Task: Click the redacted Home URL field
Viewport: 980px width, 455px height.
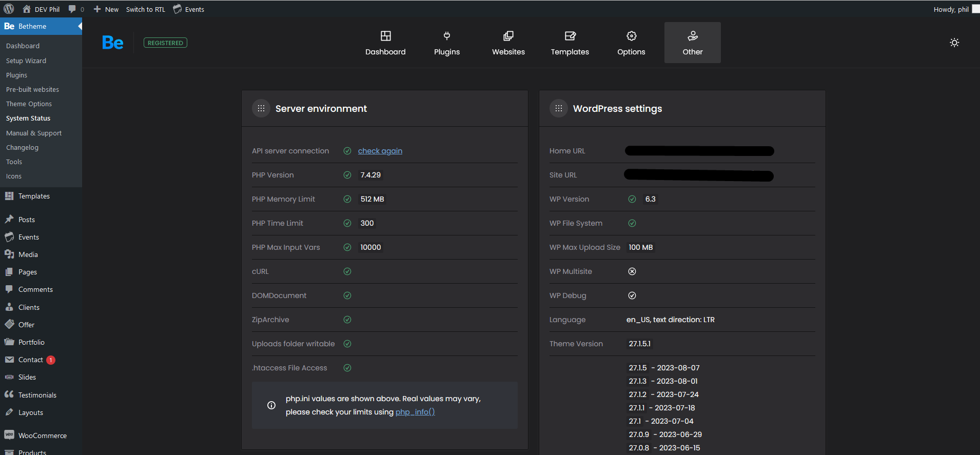Action: click(699, 151)
